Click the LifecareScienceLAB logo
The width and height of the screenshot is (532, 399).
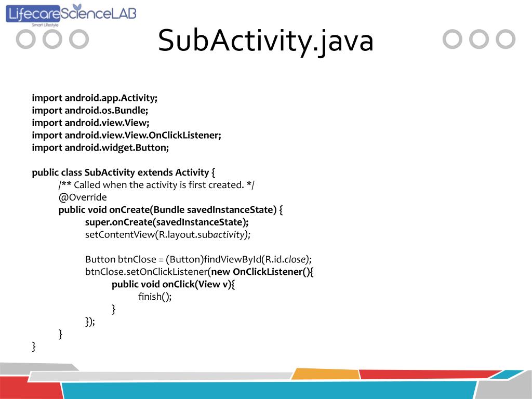click(71, 15)
